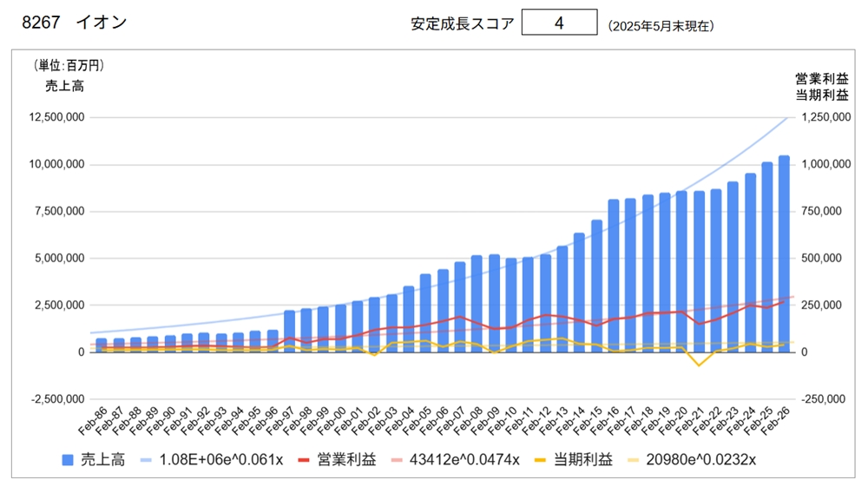Click the 売上高 legend label
The height and width of the screenshot is (493, 868).
tap(103, 460)
